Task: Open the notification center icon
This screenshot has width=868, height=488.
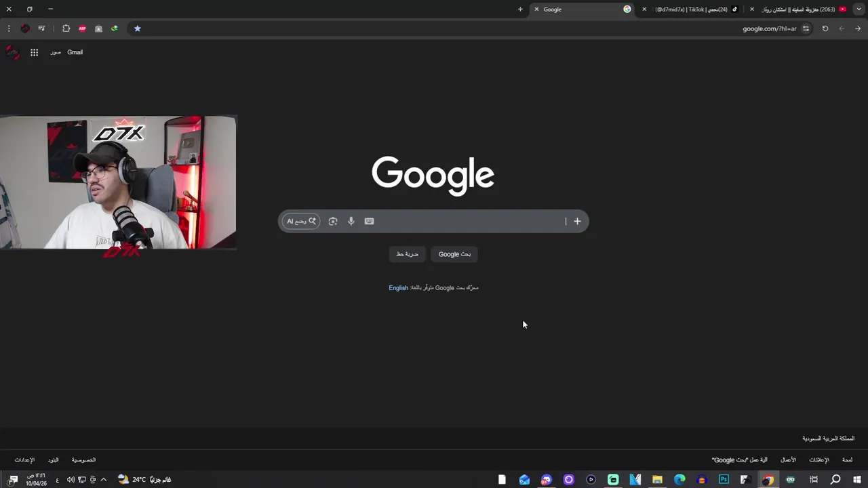Action: tap(13, 480)
